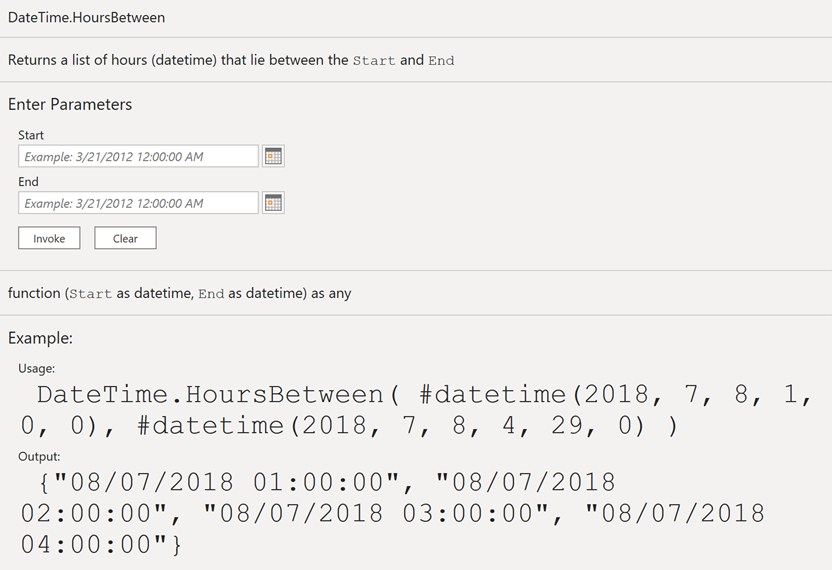Click the 'Returns a list of hours' description
The height and width of the screenshot is (570, 832).
231,60
